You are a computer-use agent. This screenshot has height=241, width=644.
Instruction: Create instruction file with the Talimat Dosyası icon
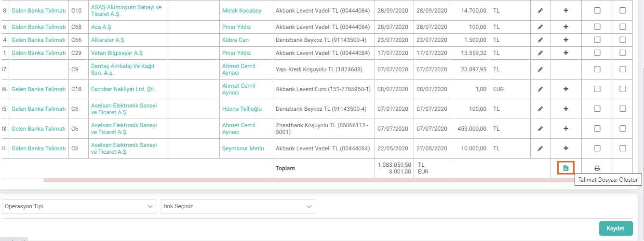point(566,168)
